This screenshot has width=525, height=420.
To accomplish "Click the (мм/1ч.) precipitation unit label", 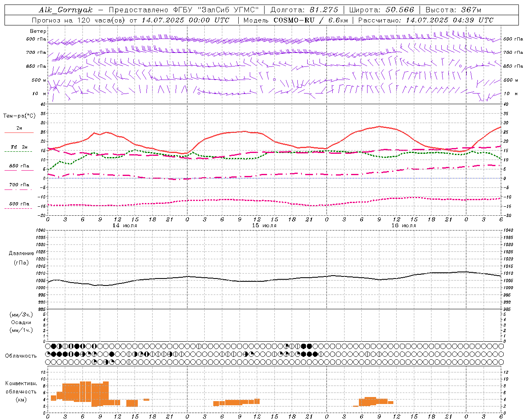I will click(21, 330).
